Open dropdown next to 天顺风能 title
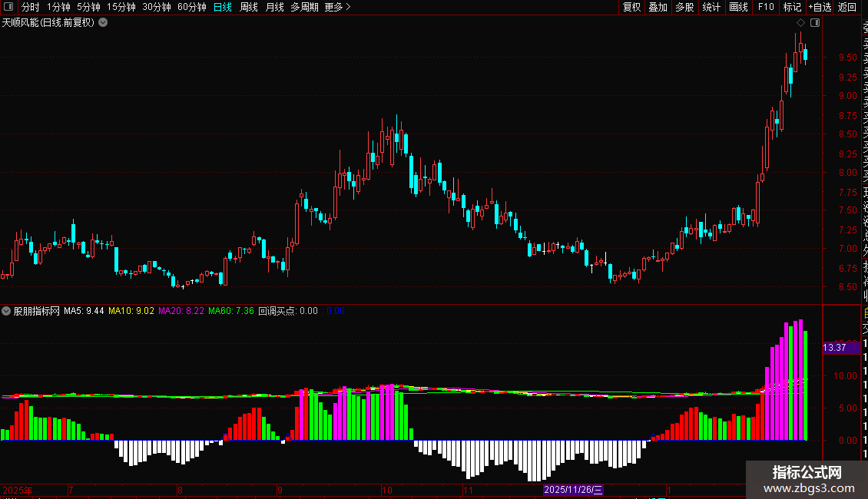Image resolution: width=868 pixels, height=499 pixels. click(x=103, y=23)
